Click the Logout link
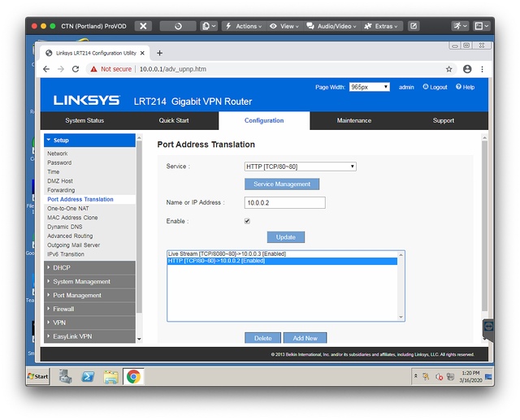The image size is (520, 420). [435, 87]
